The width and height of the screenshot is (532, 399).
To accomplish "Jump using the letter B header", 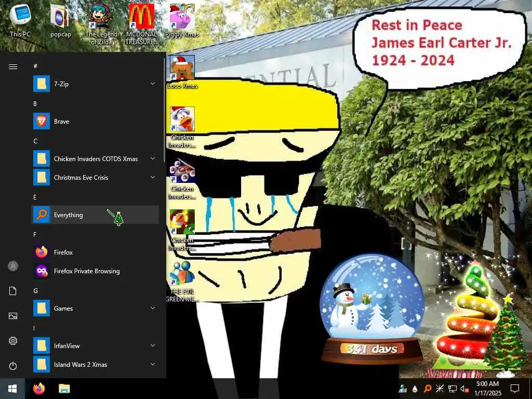I will 35,104.
